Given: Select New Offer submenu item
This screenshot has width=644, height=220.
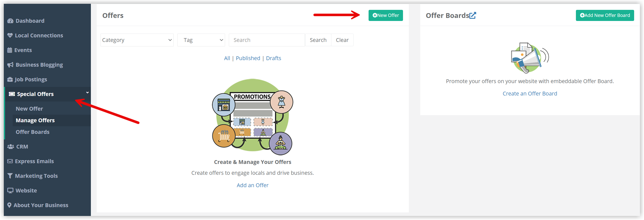Looking at the screenshot, I should [29, 109].
